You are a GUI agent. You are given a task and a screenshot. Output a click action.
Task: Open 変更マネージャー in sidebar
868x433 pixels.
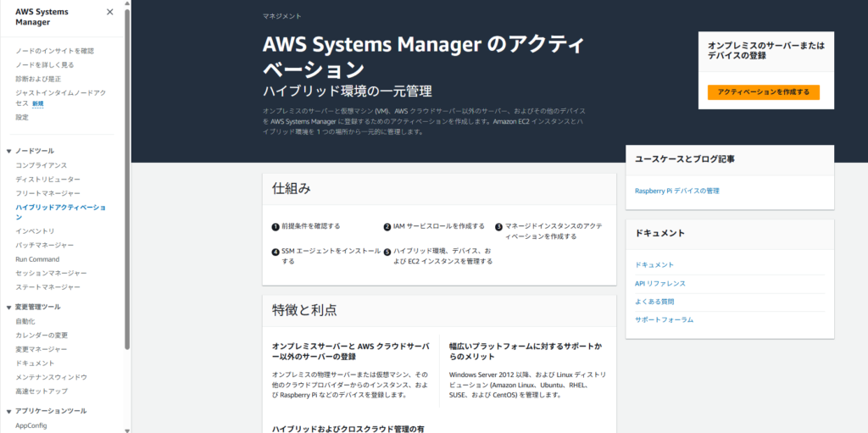click(42, 349)
